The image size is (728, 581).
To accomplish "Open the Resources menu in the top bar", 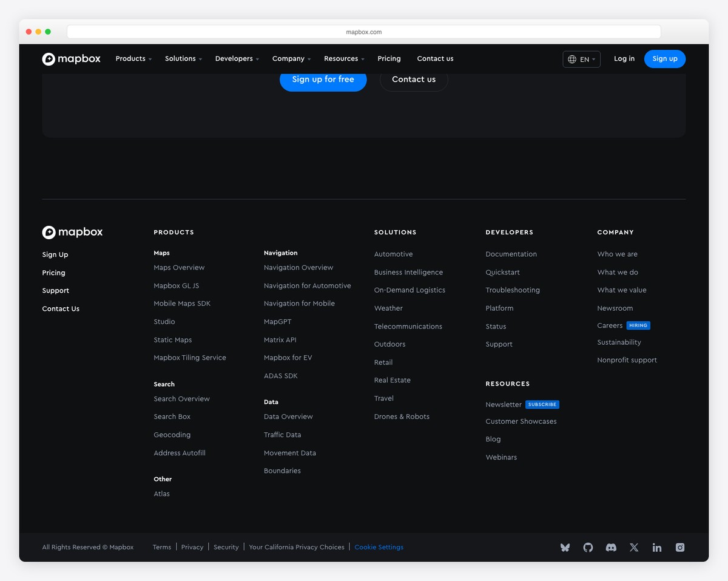I will (343, 58).
